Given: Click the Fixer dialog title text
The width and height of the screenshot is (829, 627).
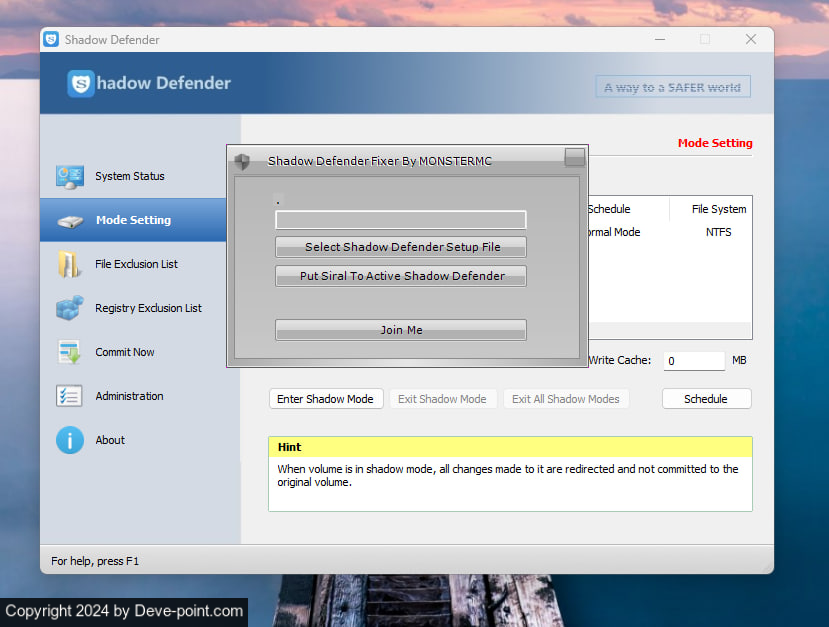Looking at the screenshot, I should pyautogui.click(x=380, y=161).
